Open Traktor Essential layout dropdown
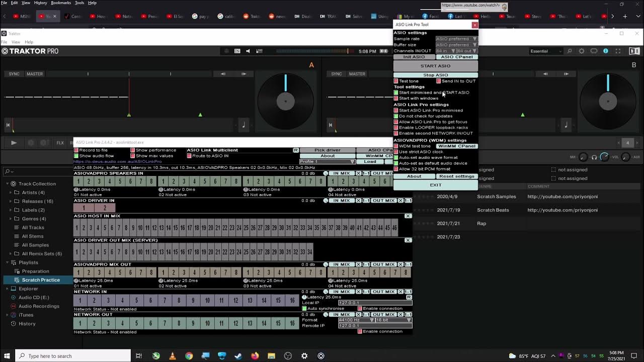 546,51
